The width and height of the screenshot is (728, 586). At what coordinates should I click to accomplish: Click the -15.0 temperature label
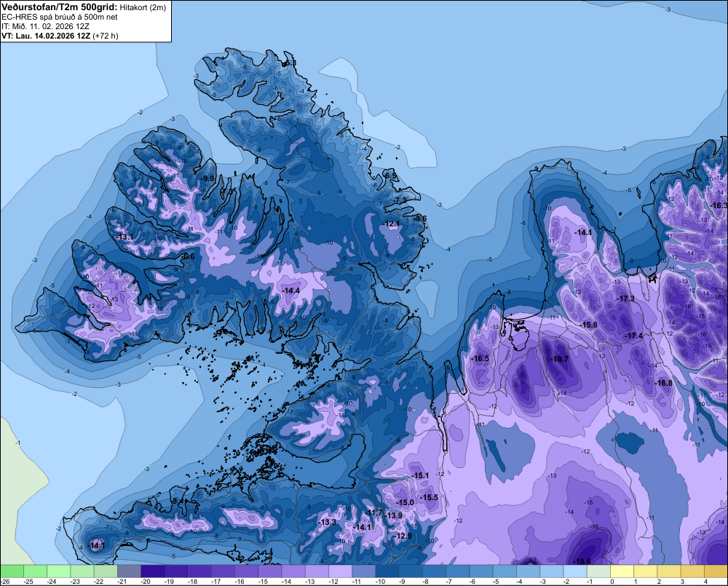pos(405,502)
